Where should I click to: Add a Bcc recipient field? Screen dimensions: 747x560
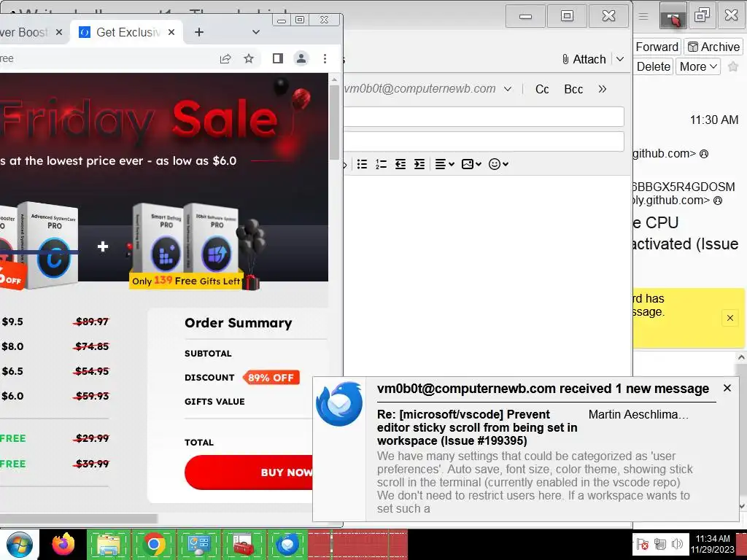(x=573, y=89)
